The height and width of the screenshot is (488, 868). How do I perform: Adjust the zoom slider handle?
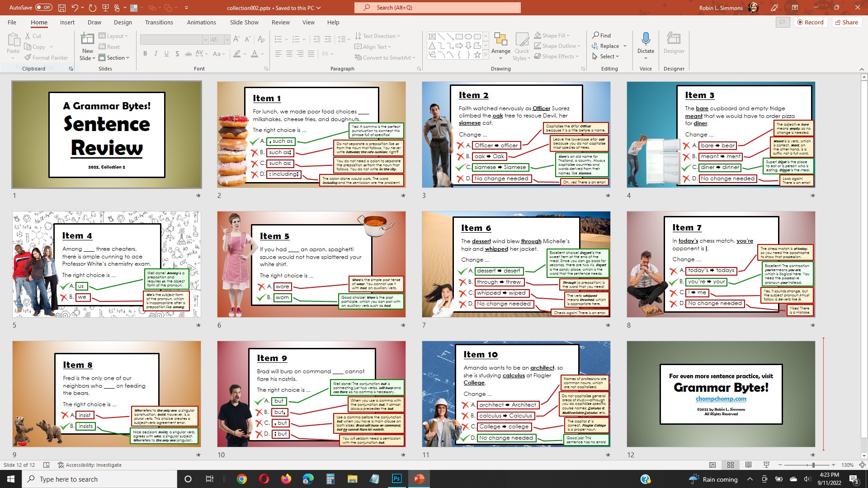point(813,465)
